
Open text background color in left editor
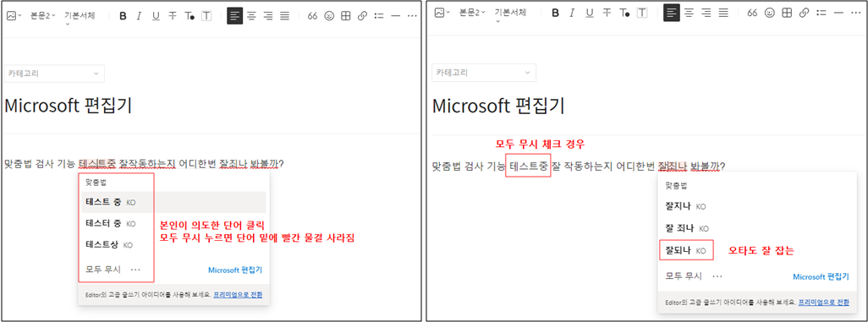[x=206, y=16]
